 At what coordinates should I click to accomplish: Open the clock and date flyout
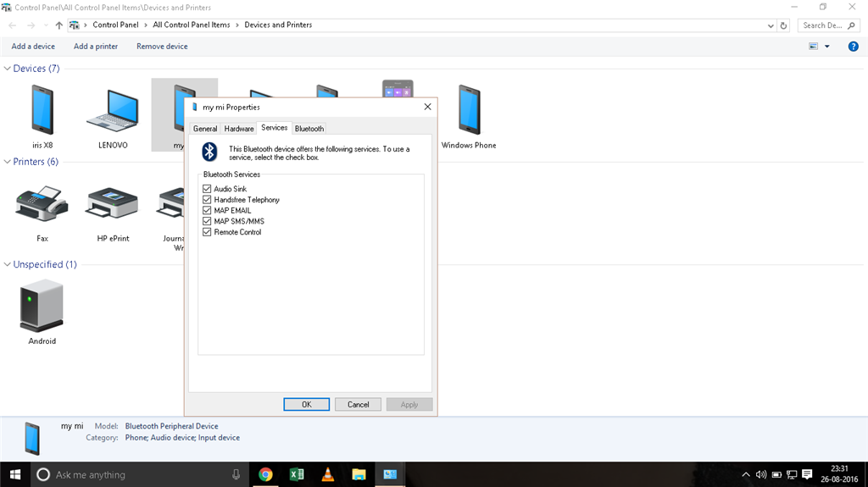(x=839, y=474)
